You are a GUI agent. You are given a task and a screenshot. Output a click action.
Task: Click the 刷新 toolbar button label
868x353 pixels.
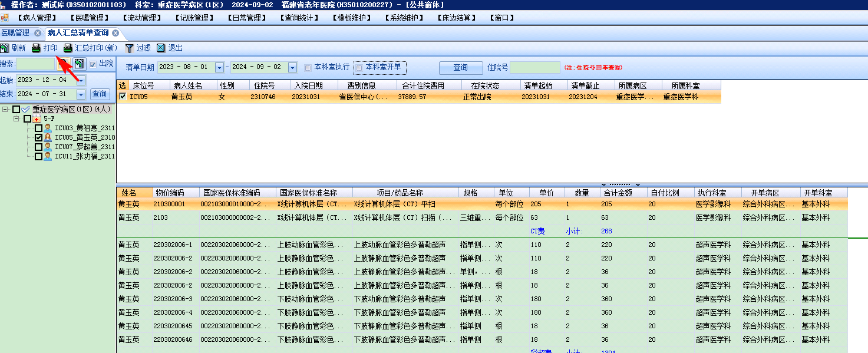point(18,48)
